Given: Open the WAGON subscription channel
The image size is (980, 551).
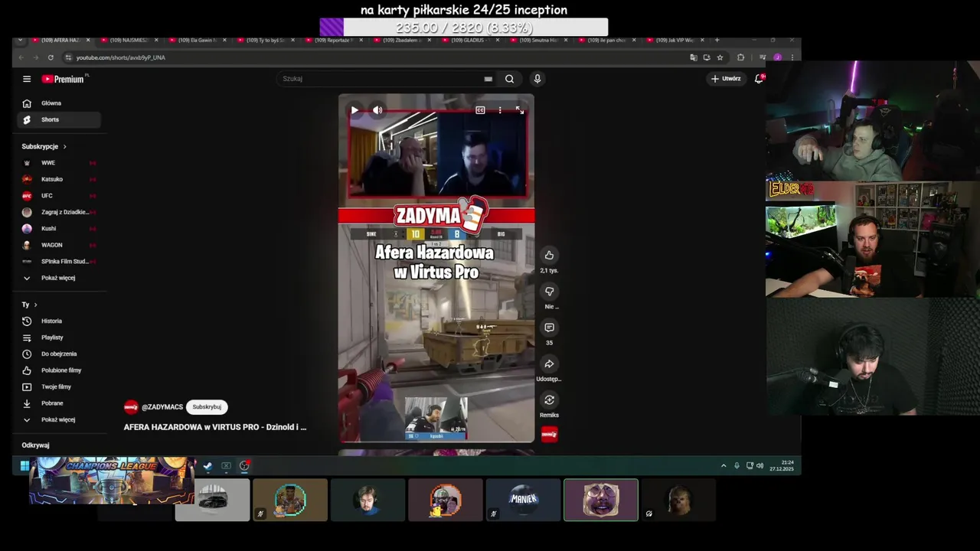Looking at the screenshot, I should (x=59, y=245).
